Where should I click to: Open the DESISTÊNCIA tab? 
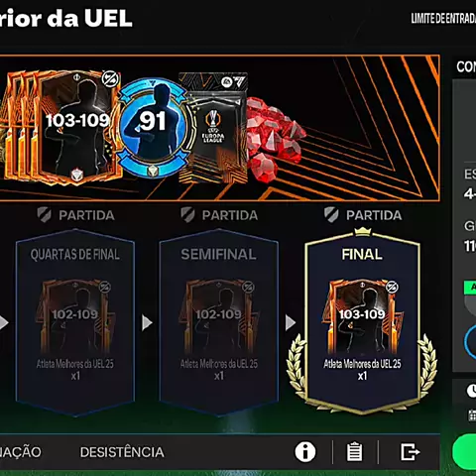[x=122, y=452]
